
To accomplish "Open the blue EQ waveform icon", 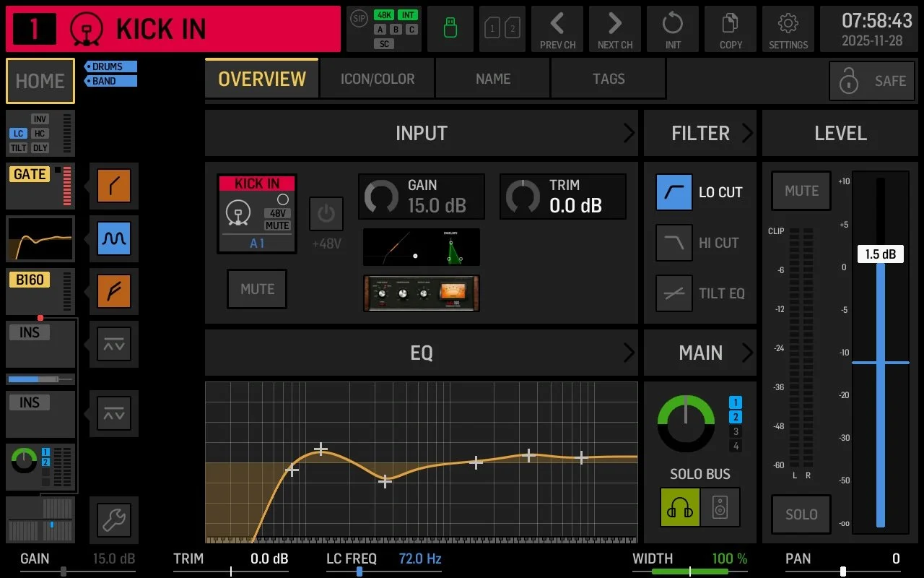I will (114, 238).
